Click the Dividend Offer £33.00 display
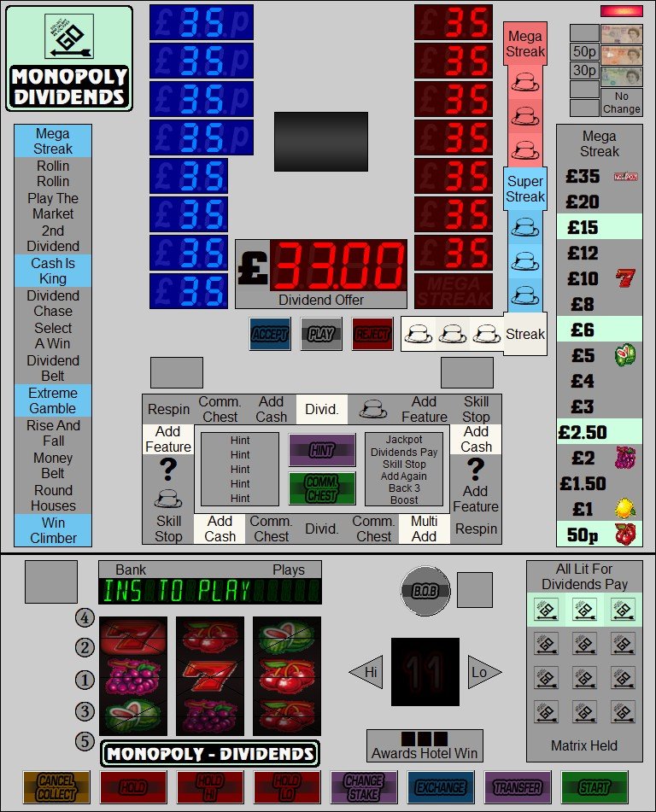 pos(321,274)
